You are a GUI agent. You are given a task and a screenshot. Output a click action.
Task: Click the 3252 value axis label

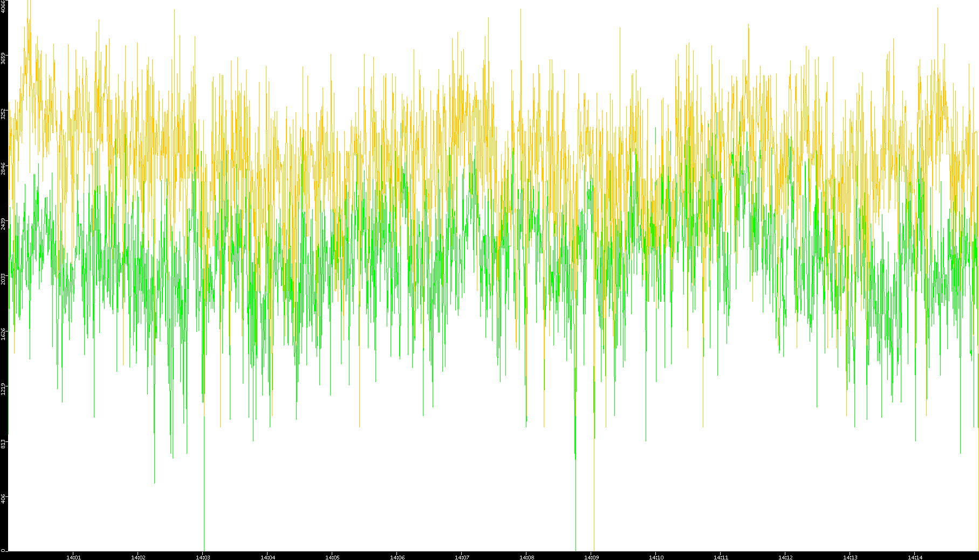click(x=3, y=113)
